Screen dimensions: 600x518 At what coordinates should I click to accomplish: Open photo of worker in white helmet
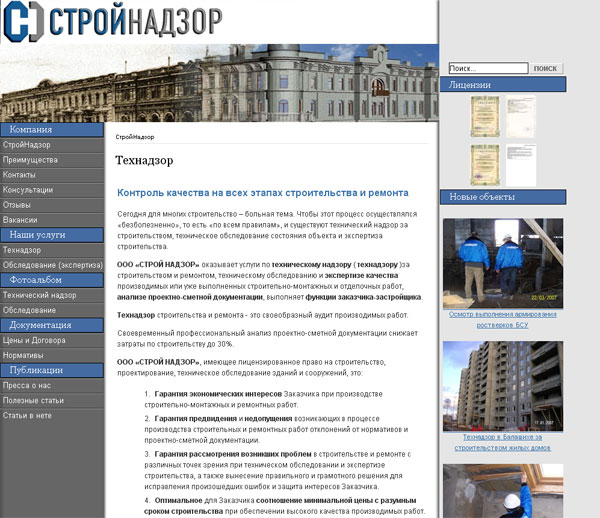[x=503, y=491]
